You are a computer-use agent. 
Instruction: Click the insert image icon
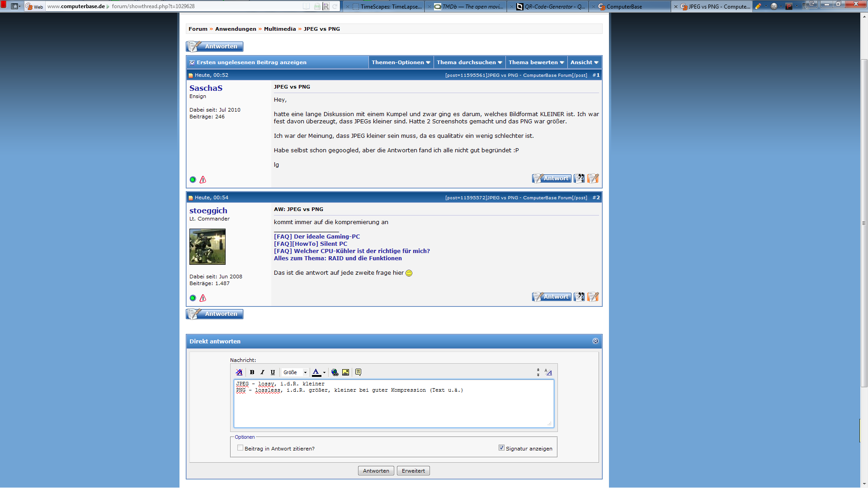pyautogui.click(x=345, y=372)
